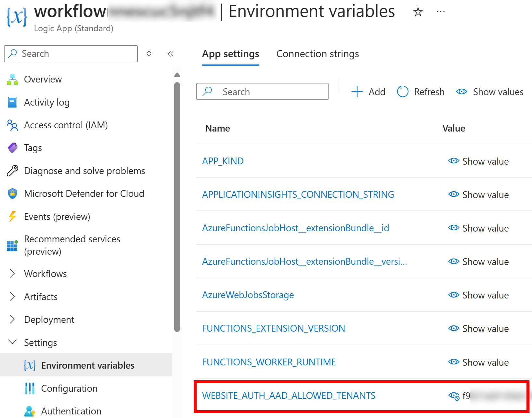Sort by the Name column header
532x418 pixels.
point(217,128)
